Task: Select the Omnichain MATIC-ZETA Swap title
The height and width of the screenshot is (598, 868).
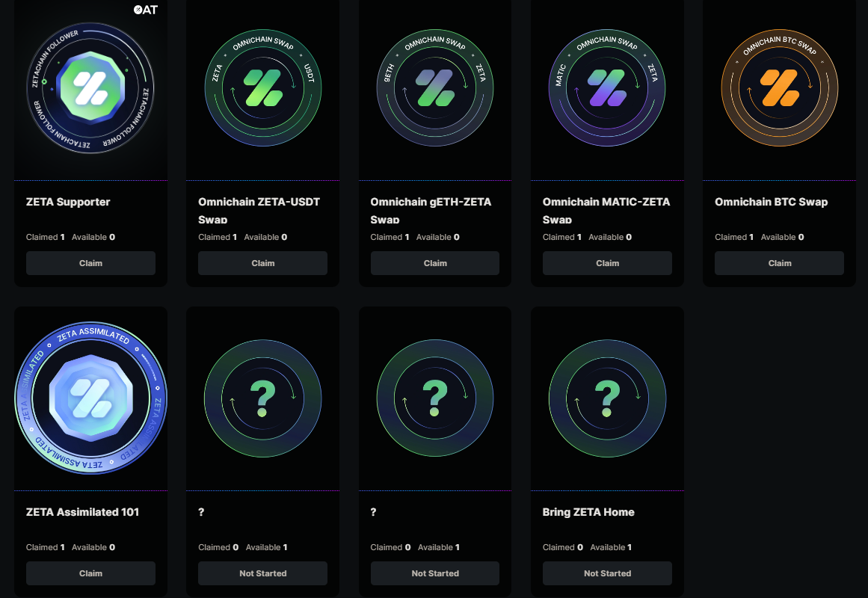Action: point(606,210)
